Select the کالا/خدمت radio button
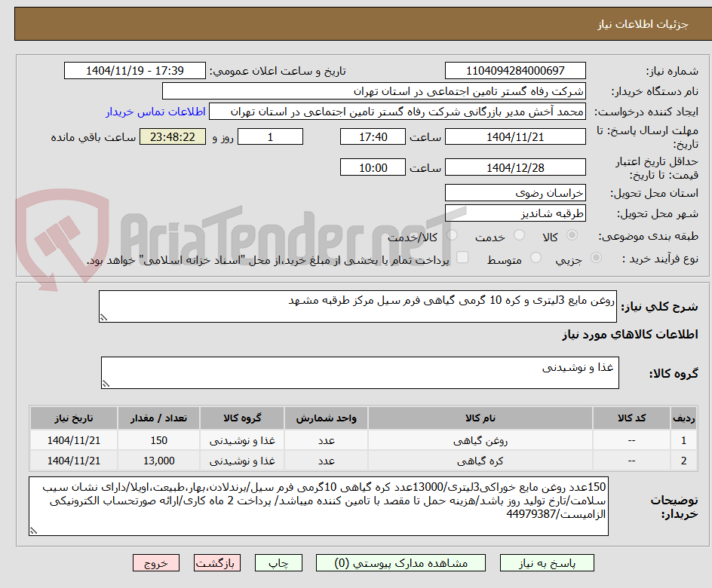 pyautogui.click(x=452, y=235)
